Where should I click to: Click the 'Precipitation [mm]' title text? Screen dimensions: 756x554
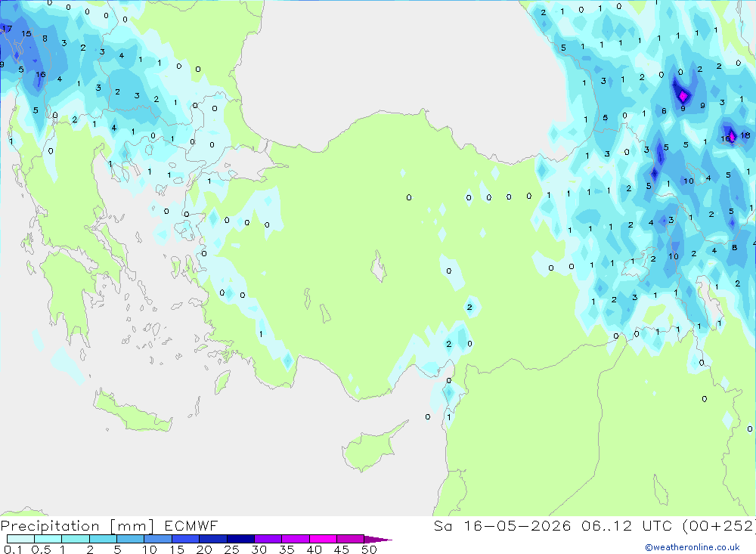click(77, 526)
